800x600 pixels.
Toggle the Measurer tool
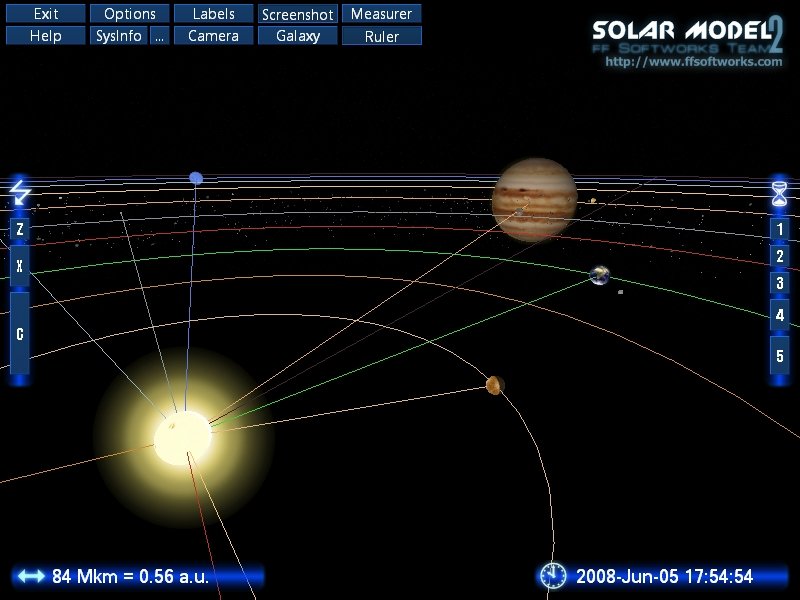(381, 14)
